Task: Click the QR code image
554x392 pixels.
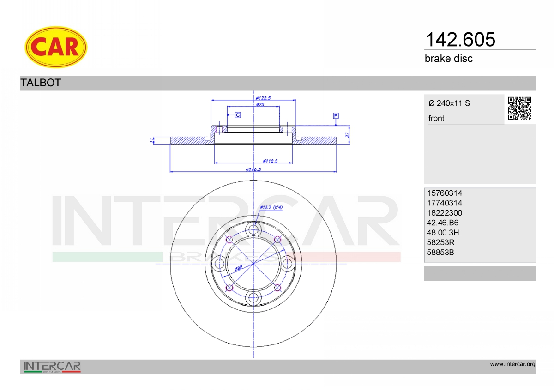Action: tap(519, 109)
